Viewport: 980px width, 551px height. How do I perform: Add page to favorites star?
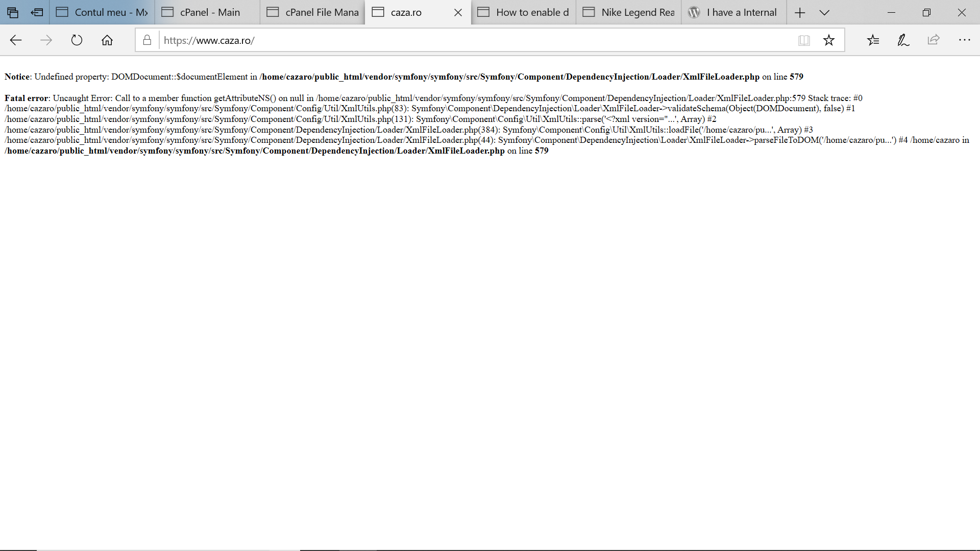click(829, 40)
